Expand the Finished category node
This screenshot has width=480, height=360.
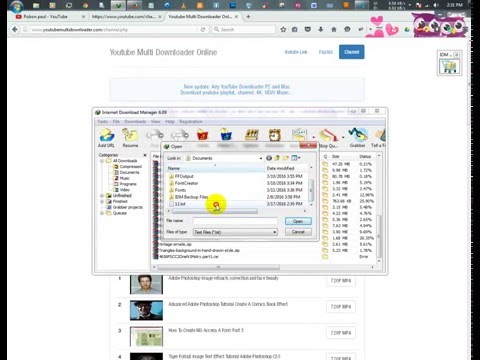(102, 202)
